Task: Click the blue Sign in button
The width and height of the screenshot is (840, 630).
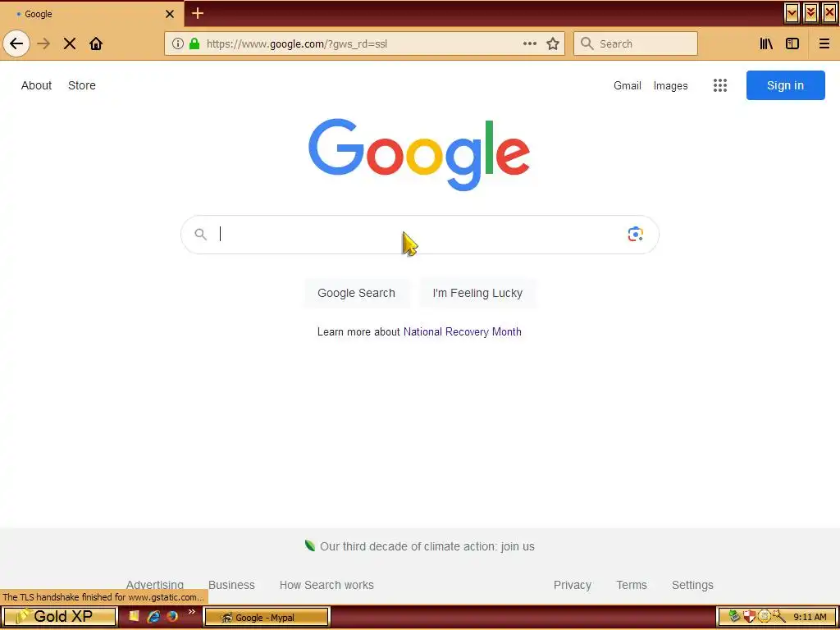Action: (785, 85)
